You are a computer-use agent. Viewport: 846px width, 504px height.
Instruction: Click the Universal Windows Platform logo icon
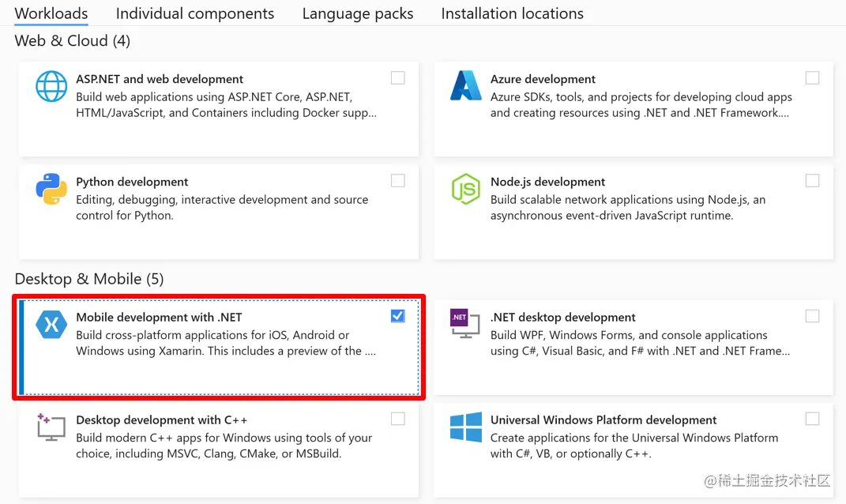(465, 427)
